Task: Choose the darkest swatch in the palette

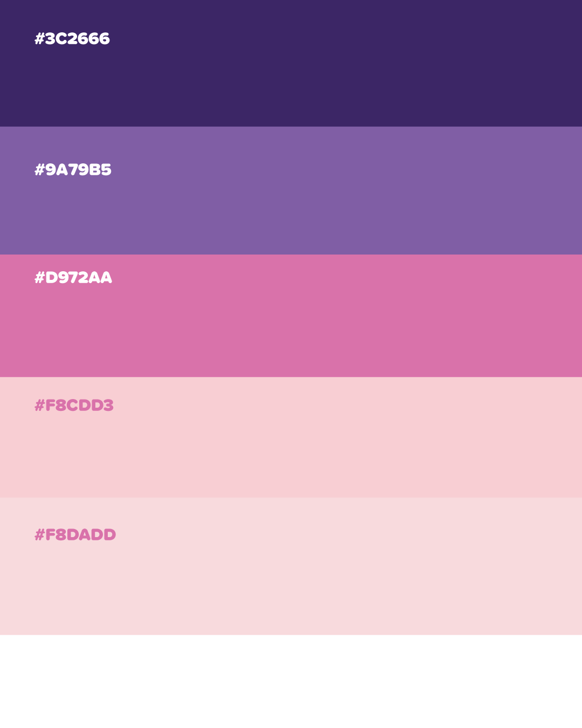Action: pyautogui.click(x=291, y=63)
